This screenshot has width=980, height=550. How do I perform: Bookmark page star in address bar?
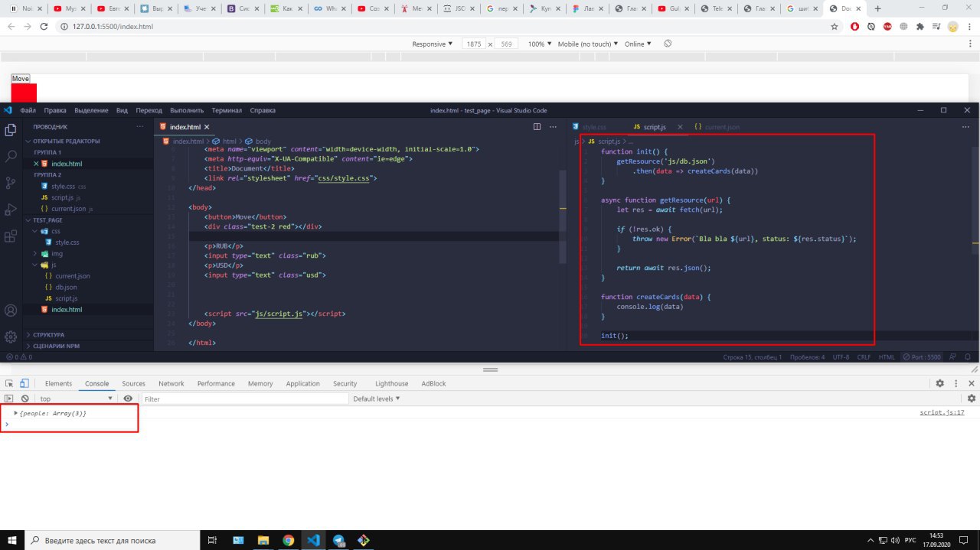[834, 26]
